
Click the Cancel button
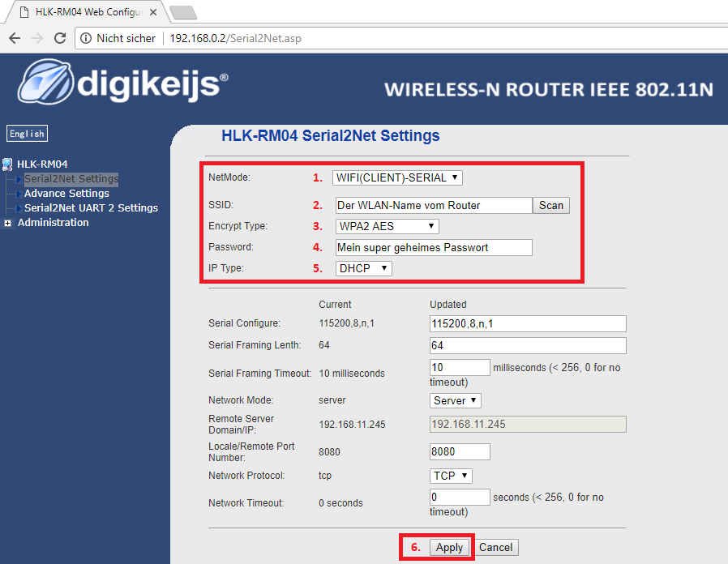(x=495, y=547)
